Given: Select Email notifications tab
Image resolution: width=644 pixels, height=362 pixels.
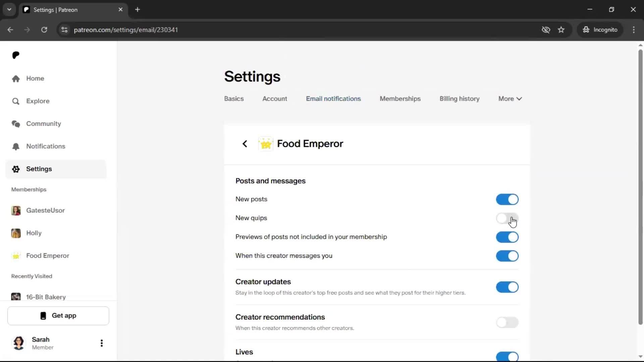Looking at the screenshot, I should point(333,99).
